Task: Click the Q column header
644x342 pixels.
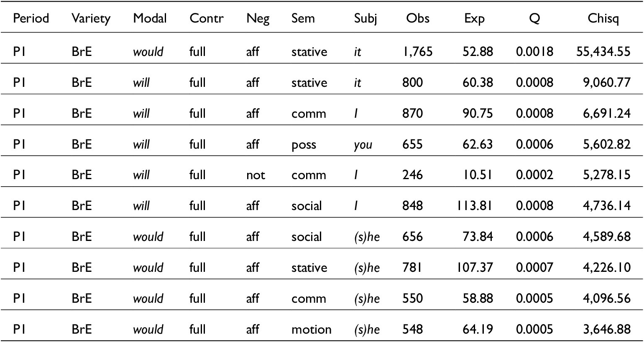Action: pyautogui.click(x=534, y=18)
